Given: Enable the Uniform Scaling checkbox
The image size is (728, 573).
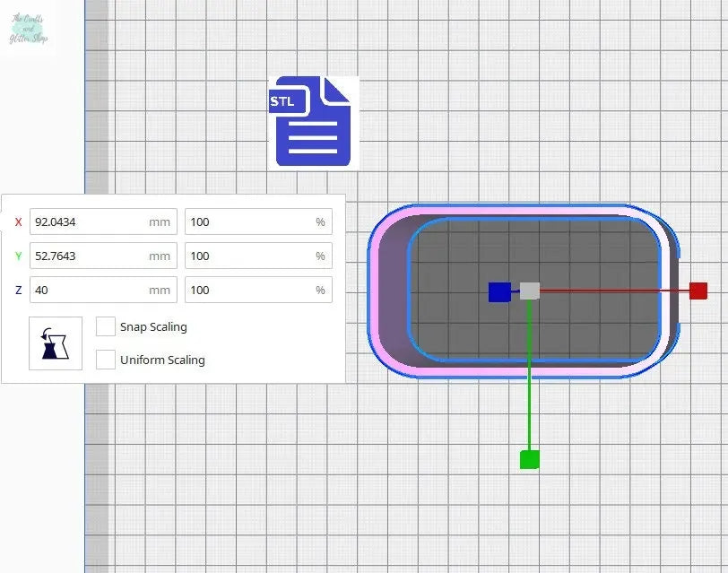Looking at the screenshot, I should click(x=106, y=360).
